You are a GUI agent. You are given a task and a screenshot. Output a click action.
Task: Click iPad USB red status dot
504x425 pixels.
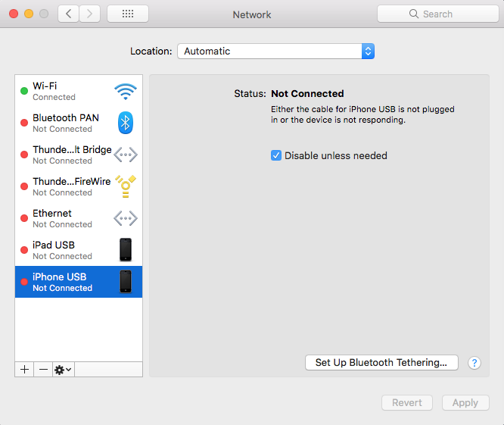24,250
